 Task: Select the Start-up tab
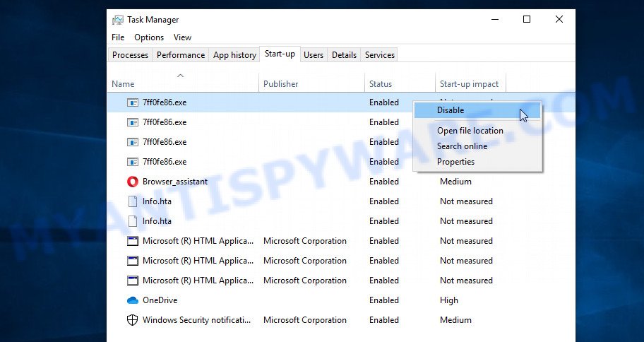tap(280, 54)
